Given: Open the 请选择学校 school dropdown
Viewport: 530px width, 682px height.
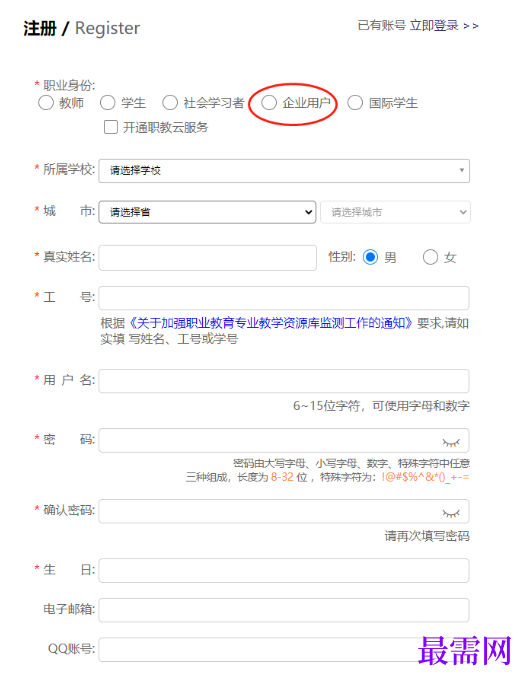Looking at the screenshot, I should 284,170.
